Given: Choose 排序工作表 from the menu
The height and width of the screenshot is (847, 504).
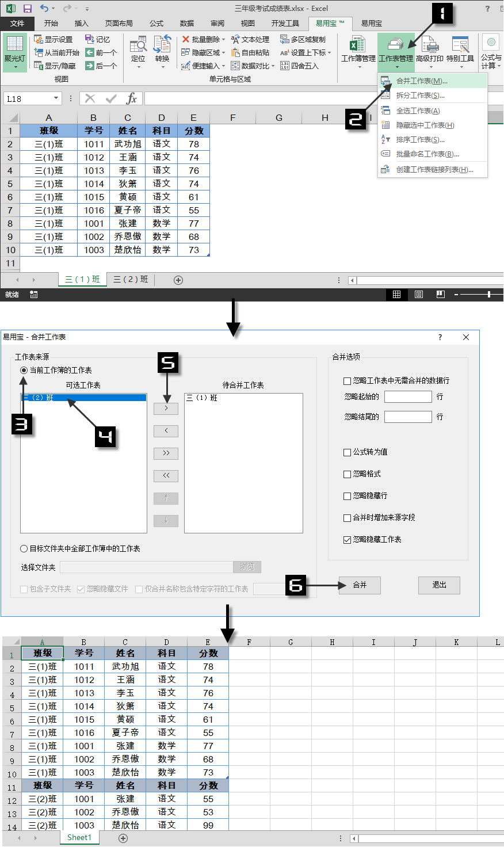Looking at the screenshot, I should coord(433,140).
